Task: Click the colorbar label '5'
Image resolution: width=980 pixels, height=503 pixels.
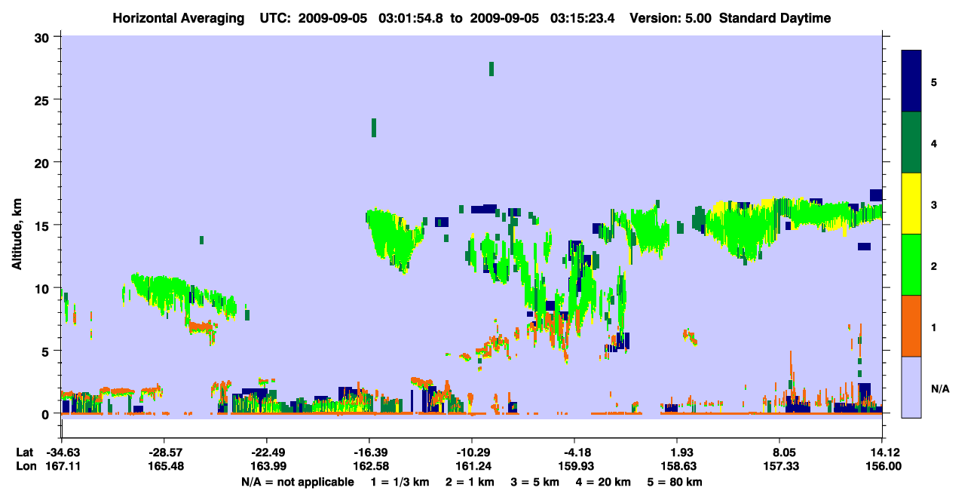Action: (934, 81)
